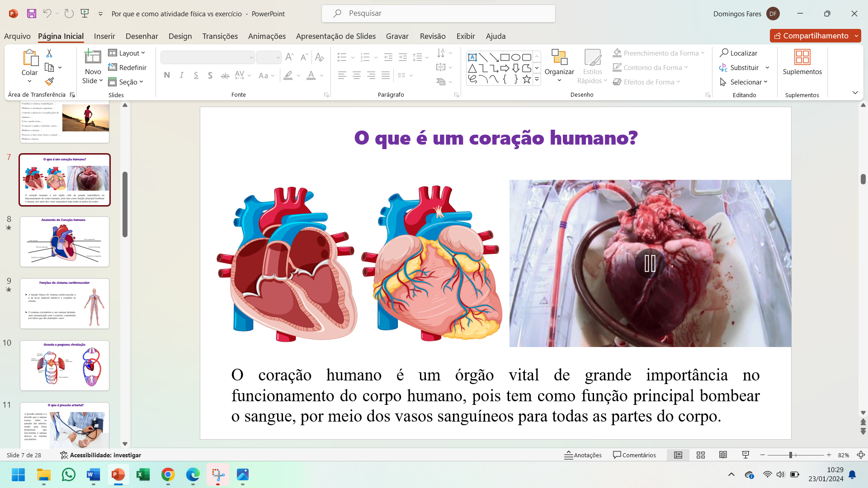This screenshot has width=868, height=488.
Task: Open the Design tab
Action: [x=180, y=36]
